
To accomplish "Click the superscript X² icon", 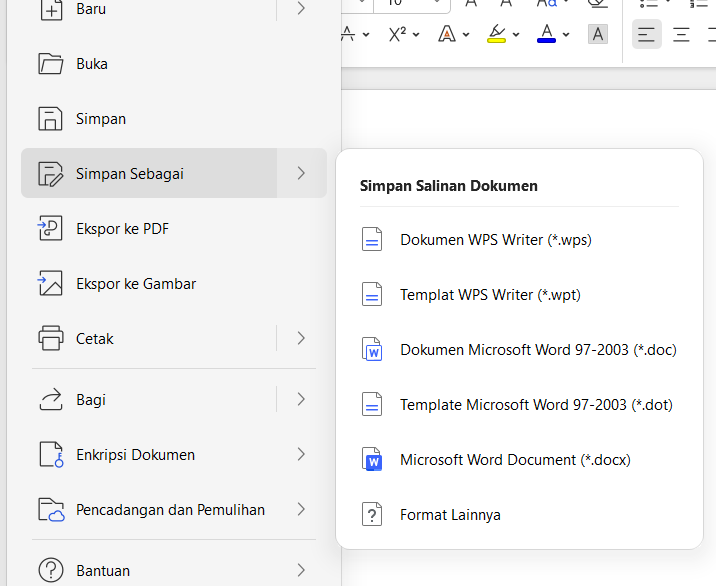I will [397, 34].
